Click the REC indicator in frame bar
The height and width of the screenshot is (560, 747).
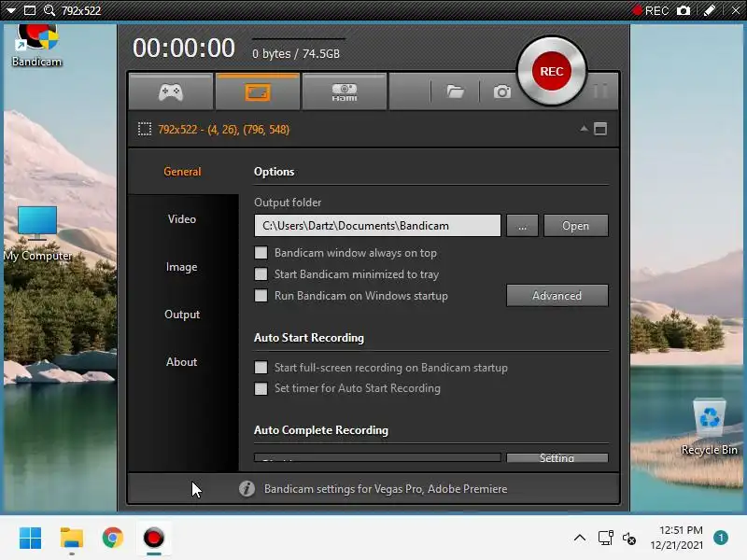coord(650,10)
